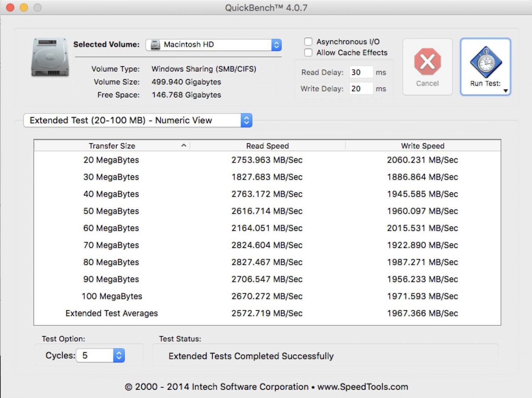Sort by Transfer Size column header
Image resolution: width=532 pixels, height=398 pixels.
(x=112, y=146)
